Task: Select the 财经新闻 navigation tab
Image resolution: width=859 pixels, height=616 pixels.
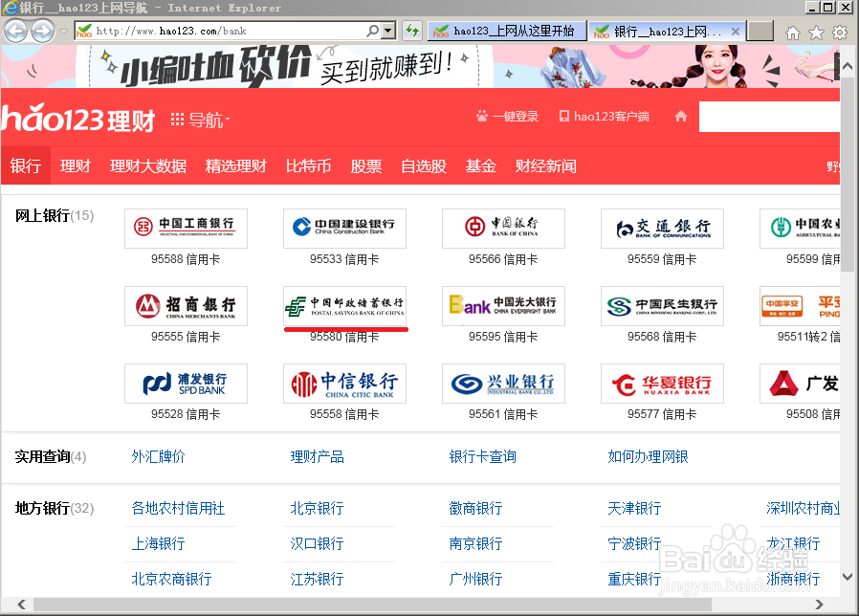Action: (x=545, y=165)
